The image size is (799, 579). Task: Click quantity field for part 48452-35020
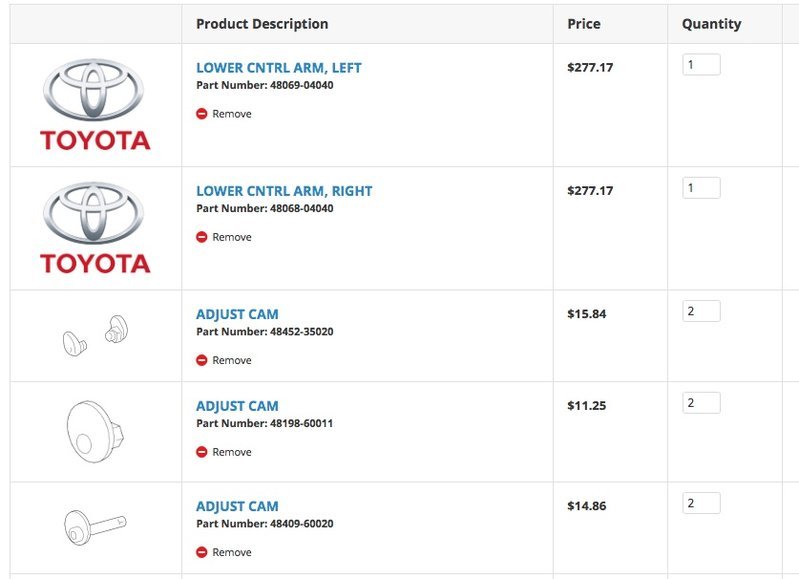pyautogui.click(x=701, y=311)
